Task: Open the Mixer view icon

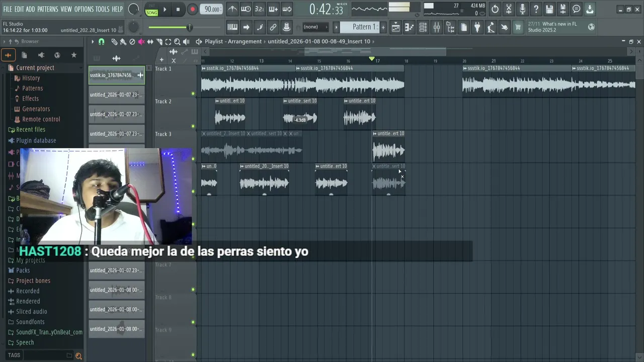Action: coord(437,27)
